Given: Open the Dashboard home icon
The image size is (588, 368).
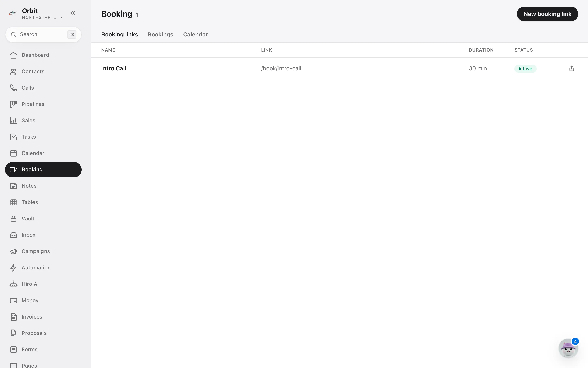Looking at the screenshot, I should tap(13, 55).
